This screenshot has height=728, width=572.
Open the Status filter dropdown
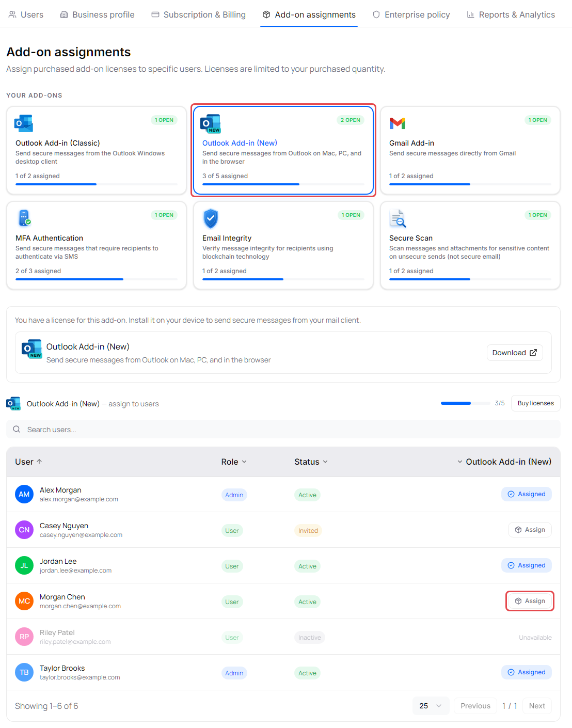311,462
